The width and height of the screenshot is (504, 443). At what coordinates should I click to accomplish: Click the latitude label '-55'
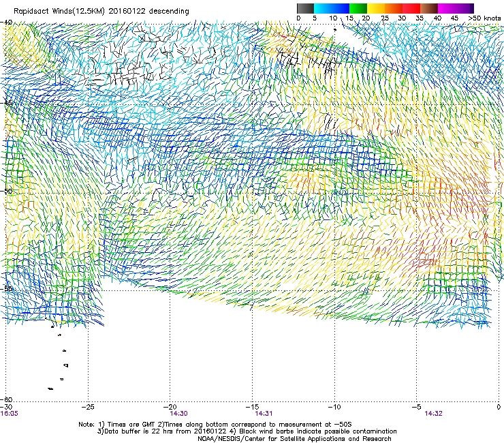click(6, 288)
